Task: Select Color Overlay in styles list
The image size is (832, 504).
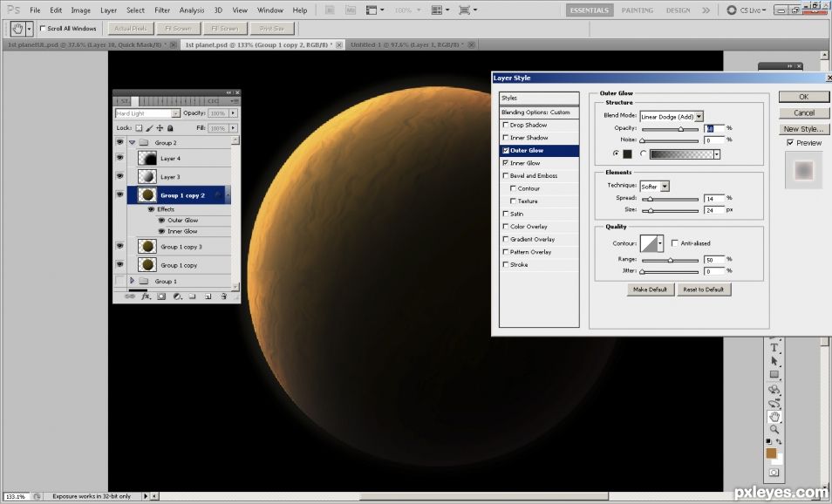Action: [529, 227]
